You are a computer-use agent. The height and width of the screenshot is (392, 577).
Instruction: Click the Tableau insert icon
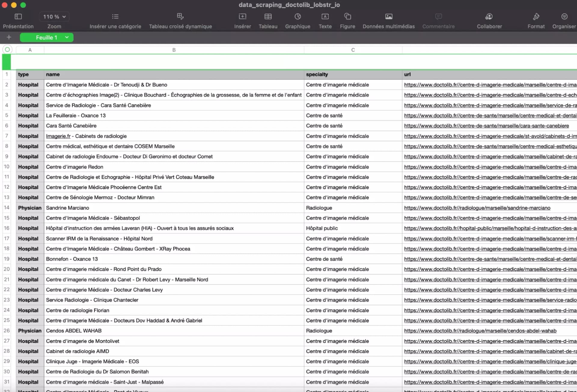[268, 20]
